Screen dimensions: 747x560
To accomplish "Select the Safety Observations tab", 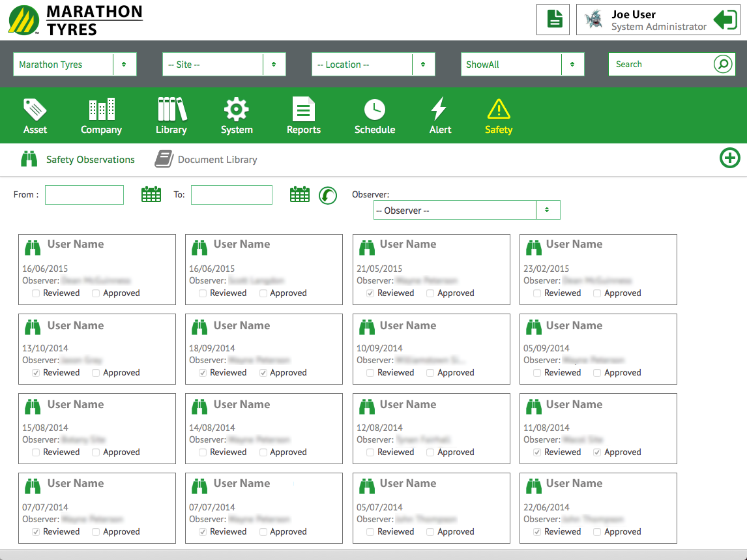I will pyautogui.click(x=78, y=160).
